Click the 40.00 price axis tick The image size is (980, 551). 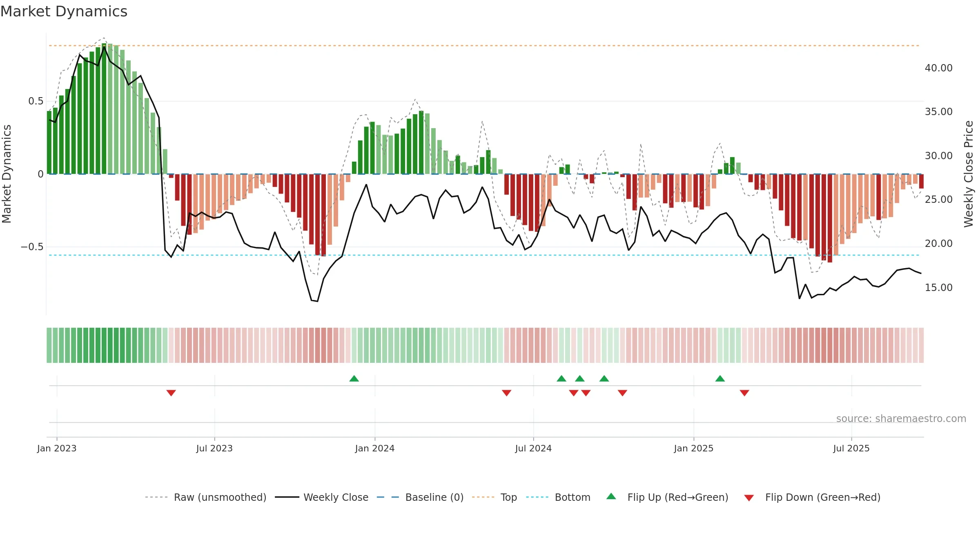(x=939, y=68)
